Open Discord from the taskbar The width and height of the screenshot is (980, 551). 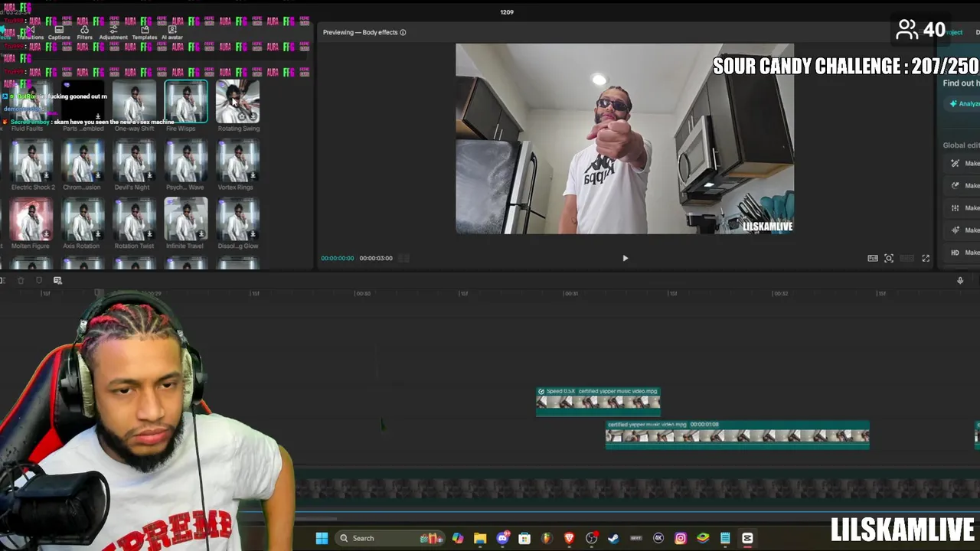coord(502,538)
